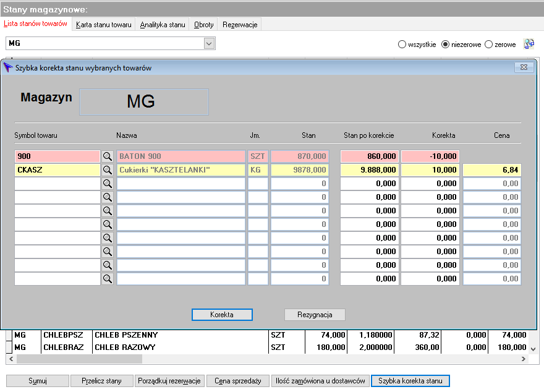This screenshot has width=544, height=392.
Task: Select the zerowe radio button
Action: coord(488,45)
